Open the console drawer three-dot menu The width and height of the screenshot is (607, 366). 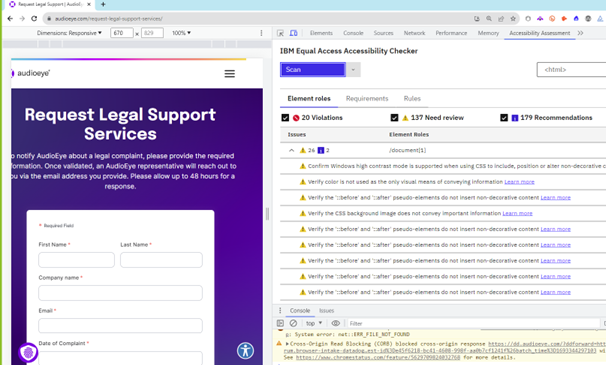point(280,311)
